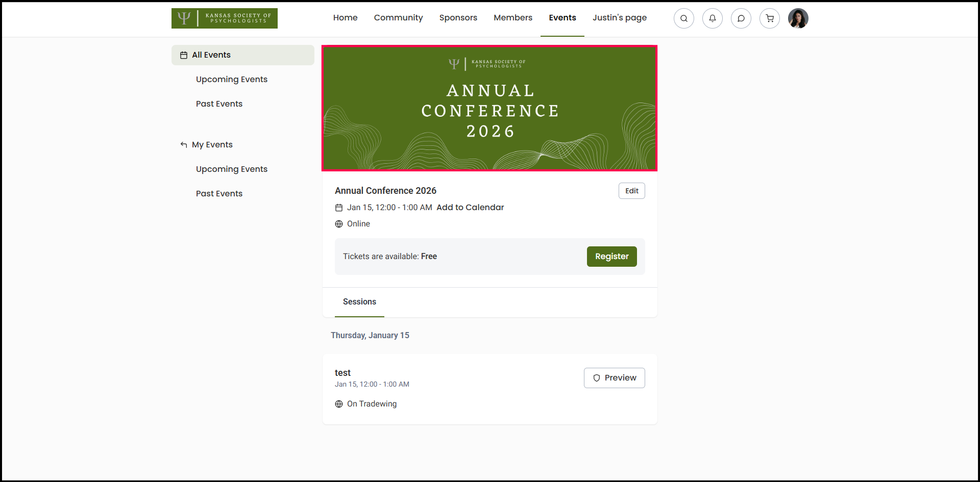Open the user profile avatar
Viewport: 980px width, 482px height.
pyautogui.click(x=798, y=18)
